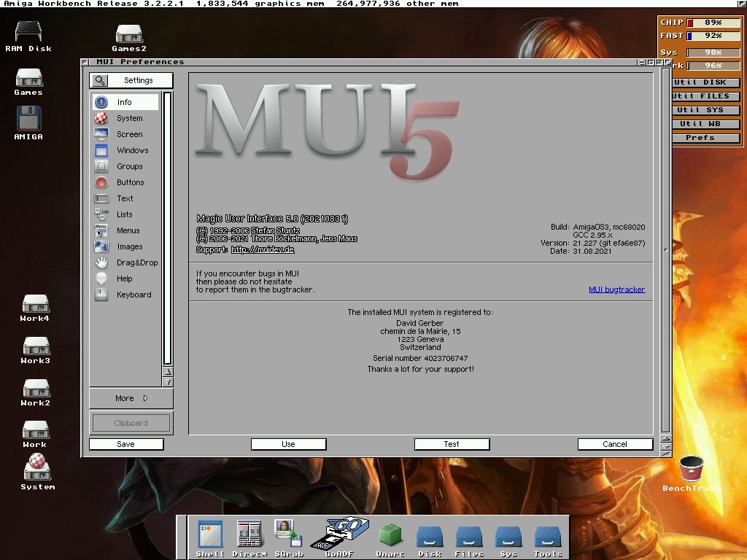747x560 pixels.
Task: Select the AMIGA floppy disk icon
Action: [28, 122]
